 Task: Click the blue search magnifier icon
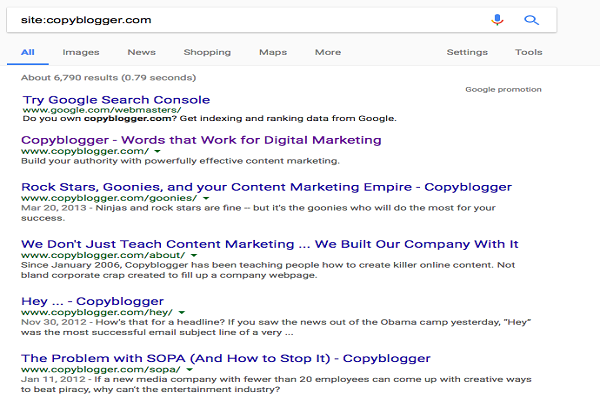click(531, 20)
